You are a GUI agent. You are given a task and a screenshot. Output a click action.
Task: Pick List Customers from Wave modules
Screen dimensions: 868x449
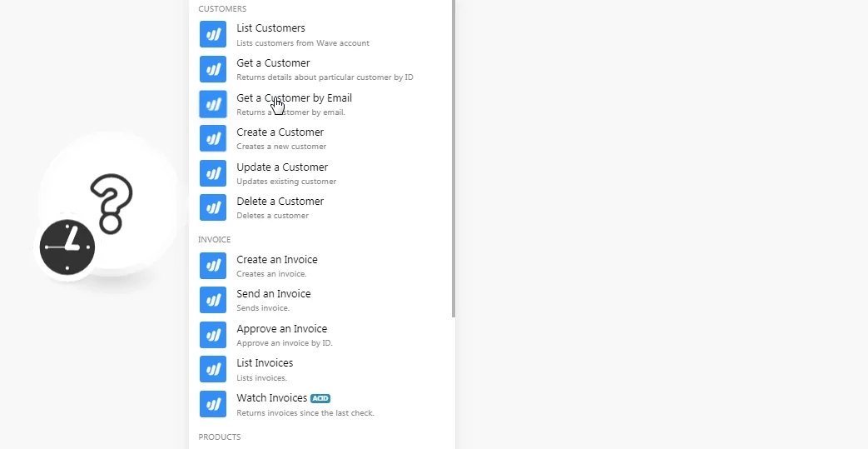[321, 34]
